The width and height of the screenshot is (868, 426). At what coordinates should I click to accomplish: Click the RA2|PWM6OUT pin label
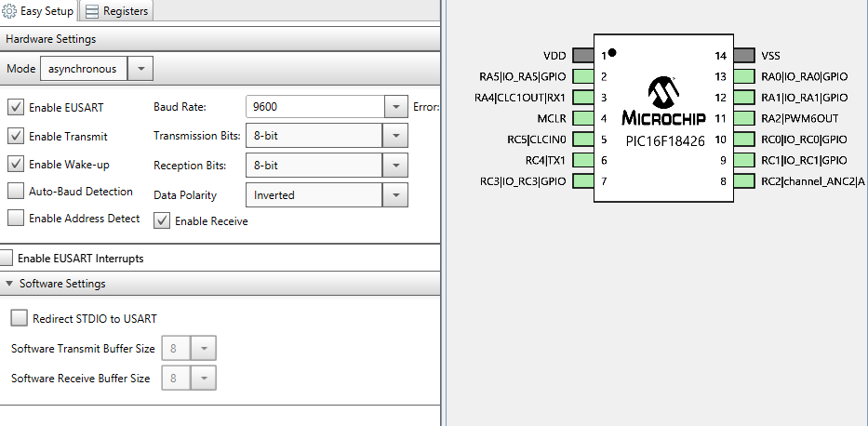[800, 118]
